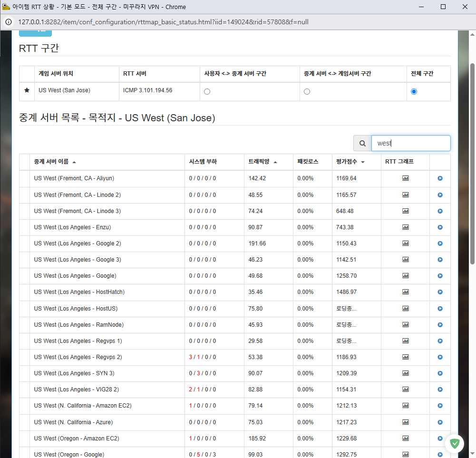476x458 pixels.
Task: Click the search magnifier icon
Action: click(x=362, y=143)
